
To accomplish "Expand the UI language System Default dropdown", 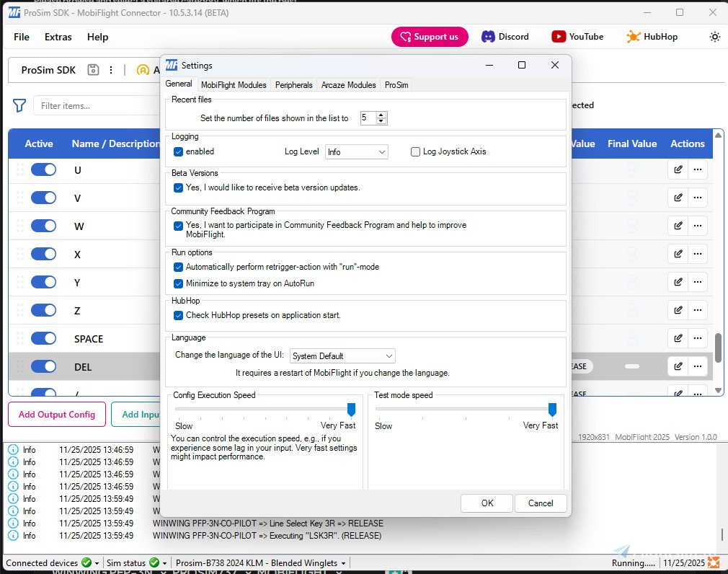I will tap(342, 356).
